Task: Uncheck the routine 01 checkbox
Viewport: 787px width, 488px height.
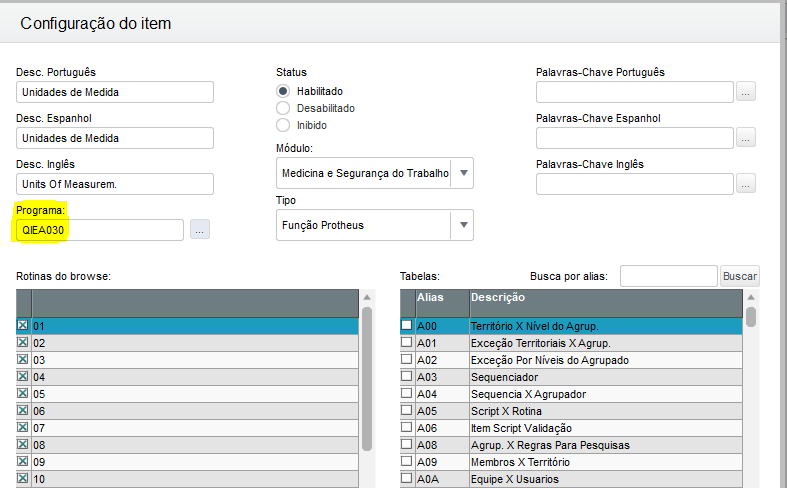Action: pyautogui.click(x=23, y=325)
